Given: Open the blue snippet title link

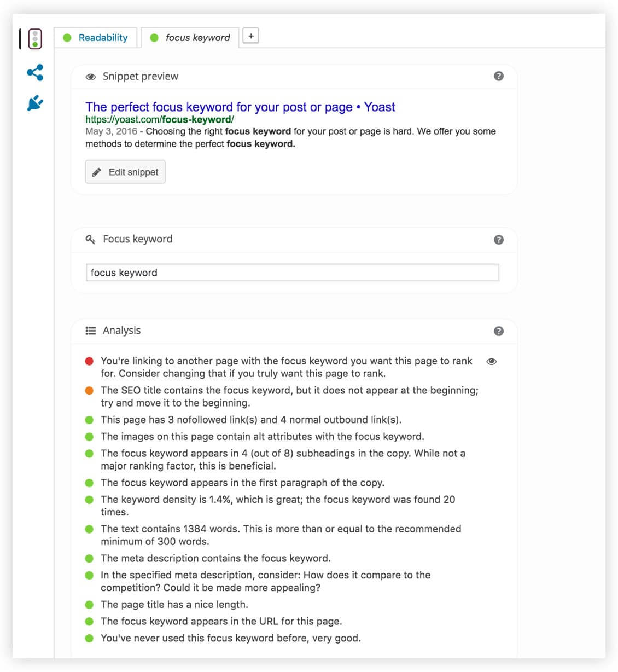Looking at the screenshot, I should pyautogui.click(x=240, y=107).
